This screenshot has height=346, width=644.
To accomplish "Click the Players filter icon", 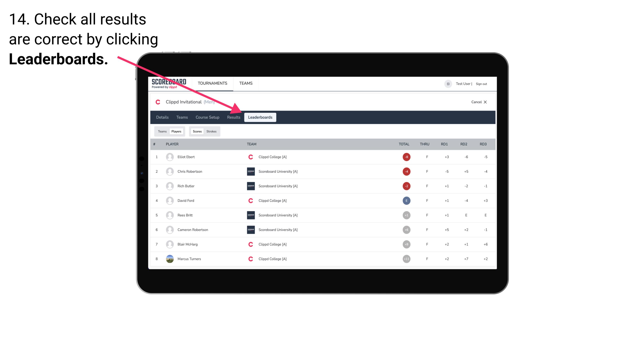I will coord(176,131).
